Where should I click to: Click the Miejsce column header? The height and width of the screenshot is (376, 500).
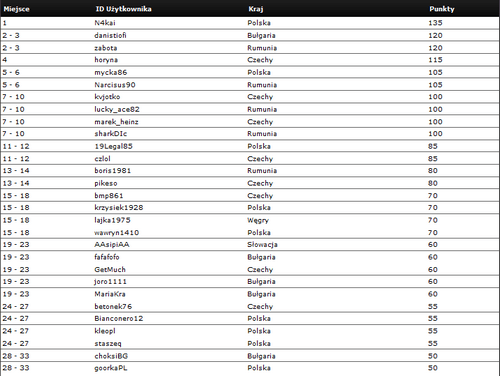[x=16, y=9]
